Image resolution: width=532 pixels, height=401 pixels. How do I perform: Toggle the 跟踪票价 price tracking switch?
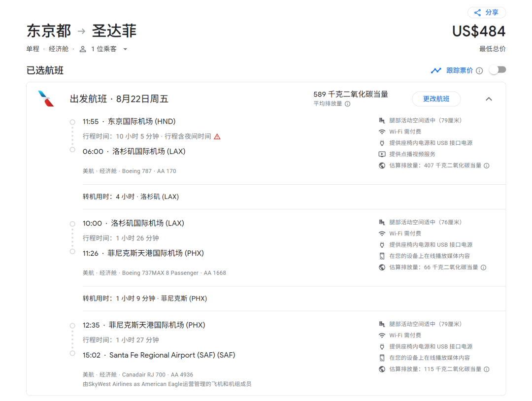coord(498,70)
